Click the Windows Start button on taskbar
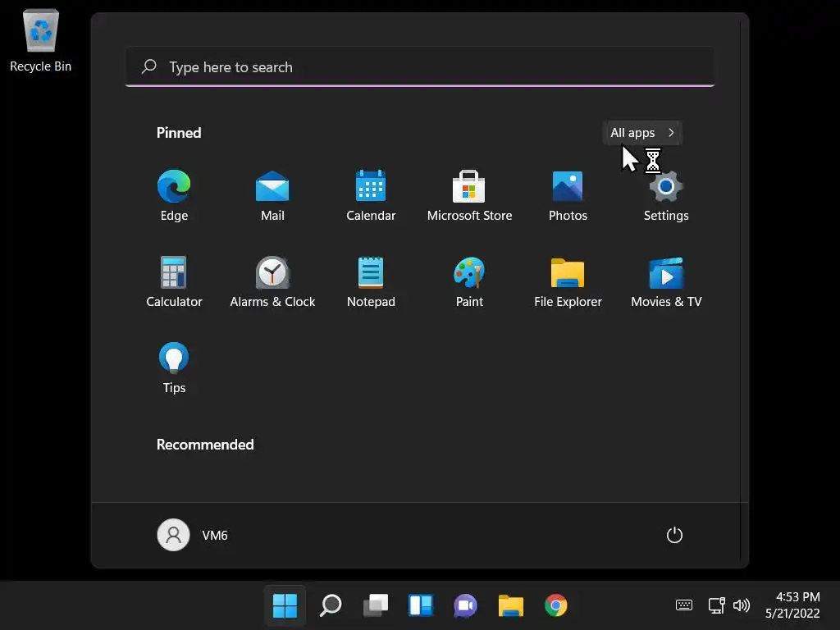 [285, 605]
